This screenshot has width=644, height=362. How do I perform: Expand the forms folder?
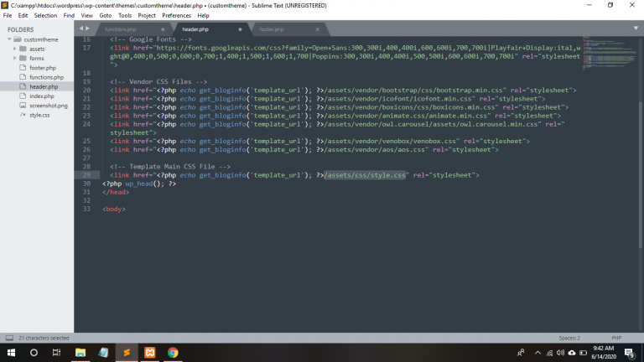click(x=15, y=59)
